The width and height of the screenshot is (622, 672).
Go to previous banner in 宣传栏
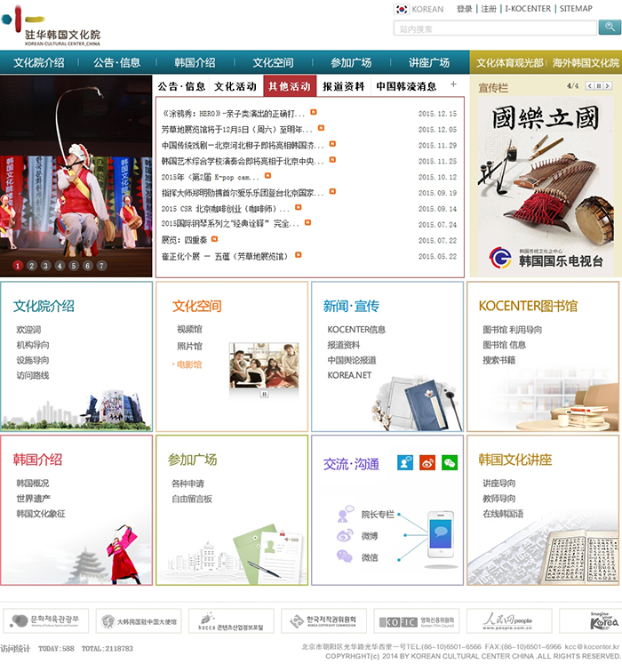point(588,86)
